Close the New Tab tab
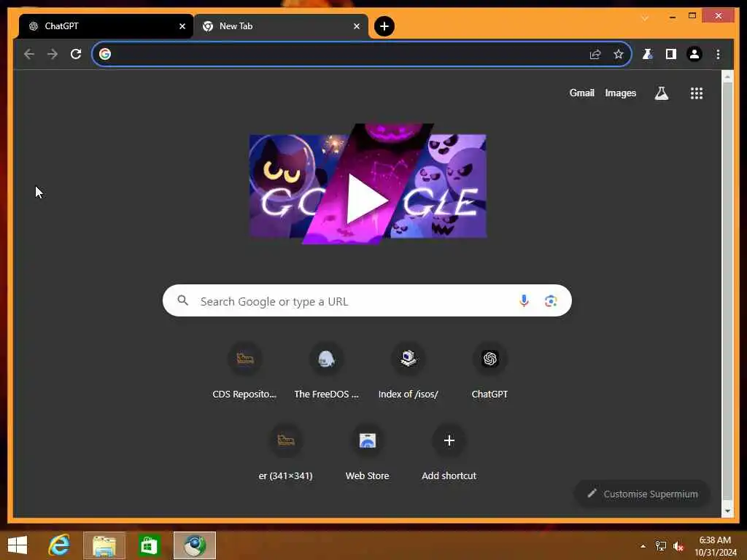 356,26
